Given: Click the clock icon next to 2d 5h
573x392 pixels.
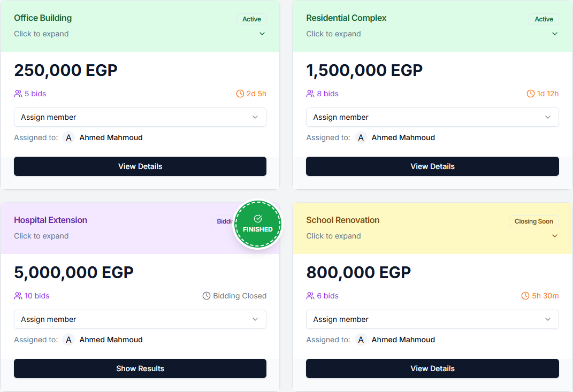Looking at the screenshot, I should click(x=240, y=94).
